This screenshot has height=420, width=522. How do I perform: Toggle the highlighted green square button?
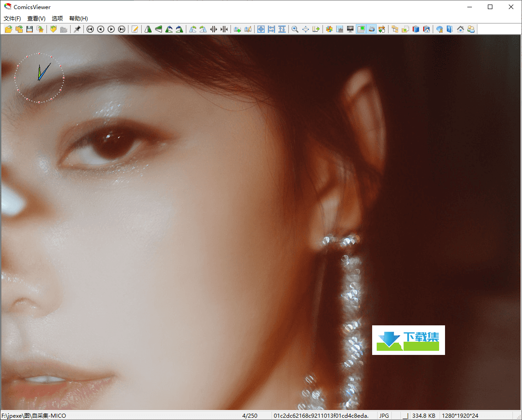pos(361,29)
